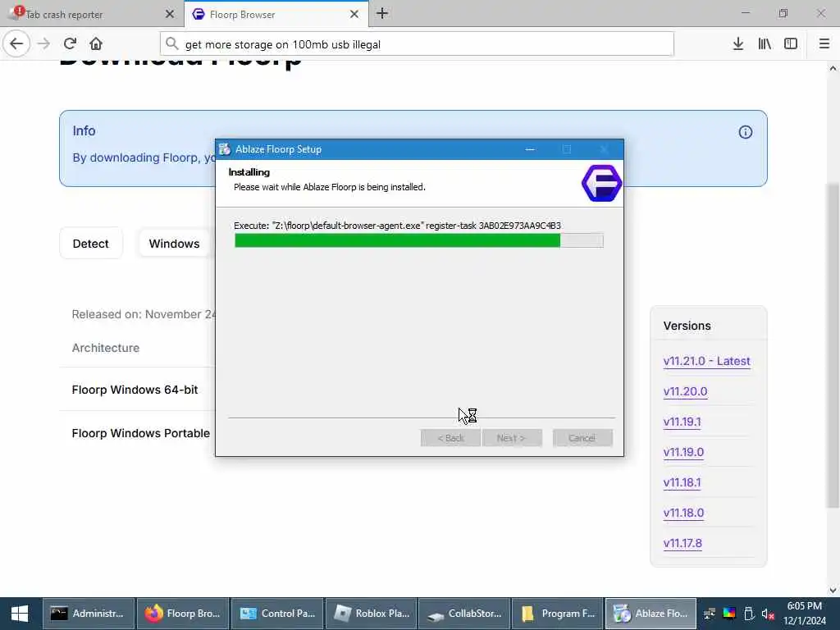Open version v11.18.0 link
840x630 pixels.
683,513
